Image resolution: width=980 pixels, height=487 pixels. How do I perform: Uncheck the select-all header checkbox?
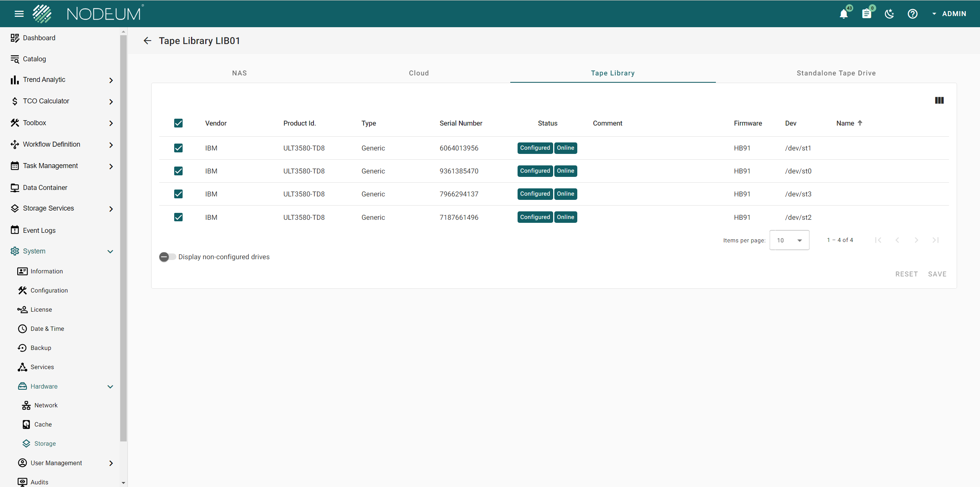178,123
